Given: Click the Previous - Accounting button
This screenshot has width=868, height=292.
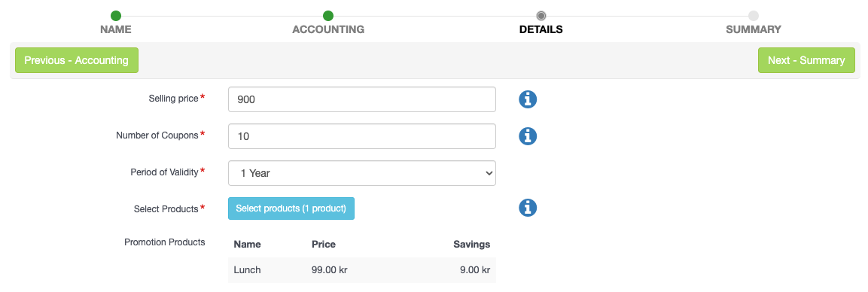Looking at the screenshot, I should point(76,60).
